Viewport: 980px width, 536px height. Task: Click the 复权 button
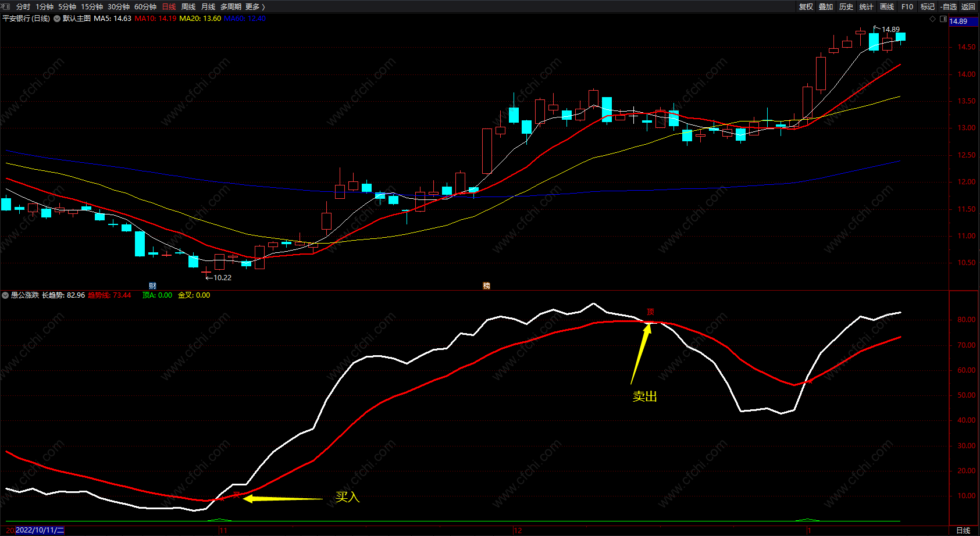[x=806, y=7]
